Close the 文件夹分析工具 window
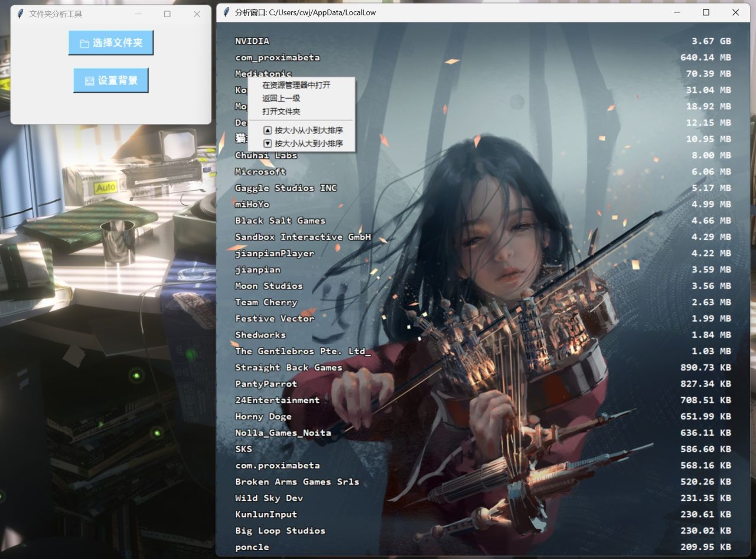The image size is (756, 559). click(197, 14)
